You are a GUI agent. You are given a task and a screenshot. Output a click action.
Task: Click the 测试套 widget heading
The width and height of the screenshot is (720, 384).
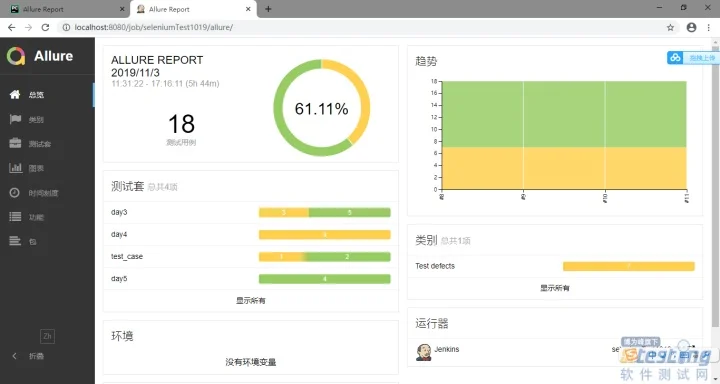(128, 186)
